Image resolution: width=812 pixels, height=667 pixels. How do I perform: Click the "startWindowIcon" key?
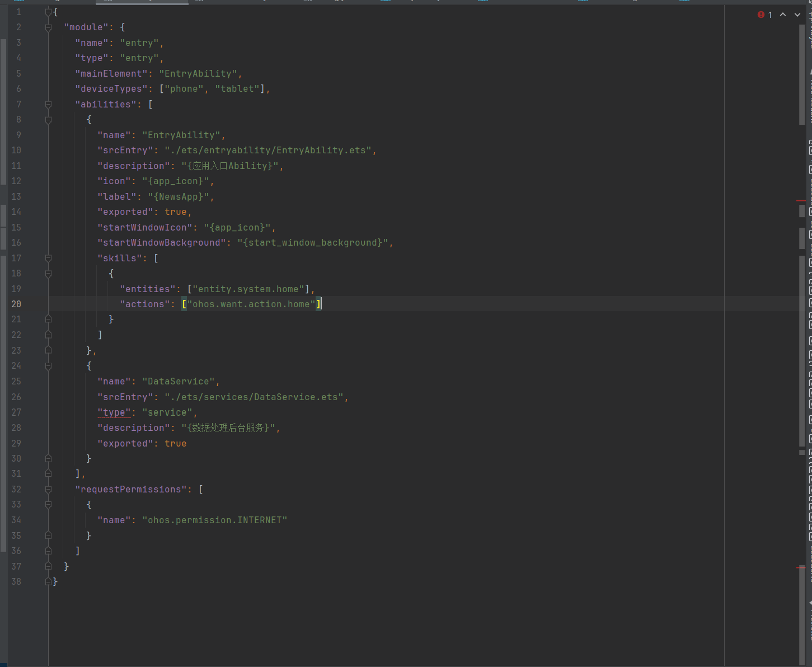pos(145,228)
